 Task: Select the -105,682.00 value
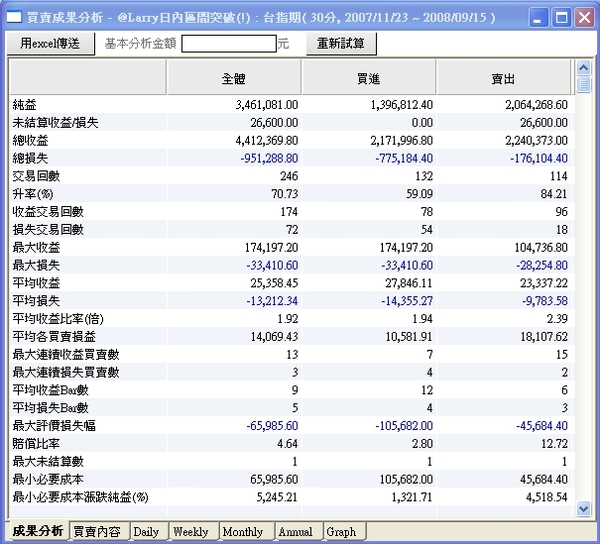[x=404, y=426]
